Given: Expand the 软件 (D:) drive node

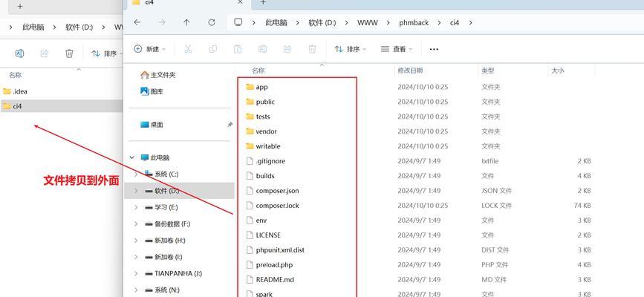Looking at the screenshot, I should click(x=136, y=191).
